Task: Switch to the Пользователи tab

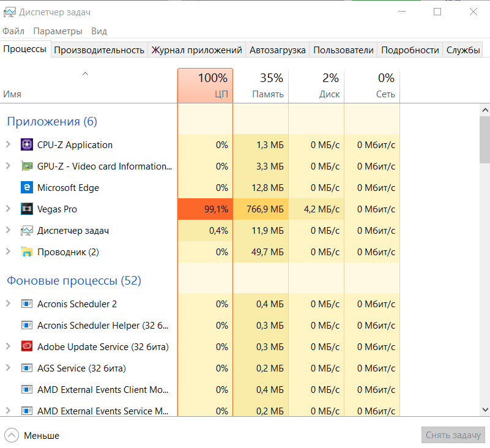Action: click(343, 50)
